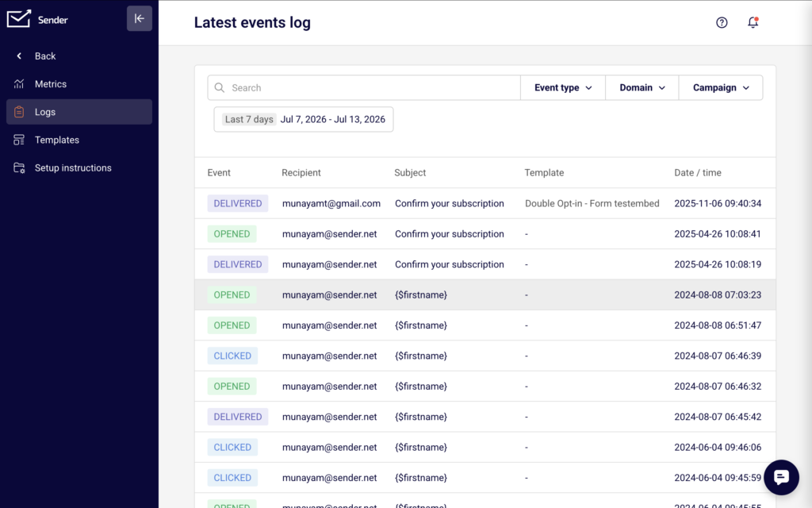Click the Subject column header
This screenshot has width=812, height=508.
point(410,172)
